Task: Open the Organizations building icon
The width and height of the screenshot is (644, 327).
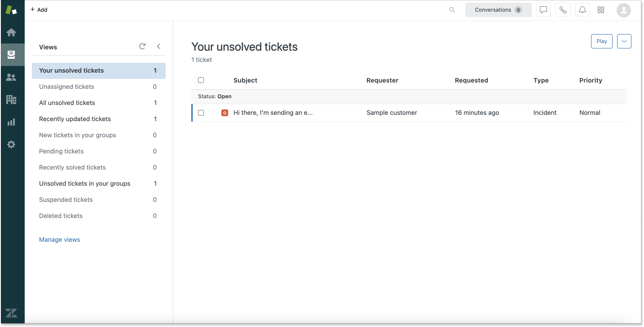Action: 11,100
